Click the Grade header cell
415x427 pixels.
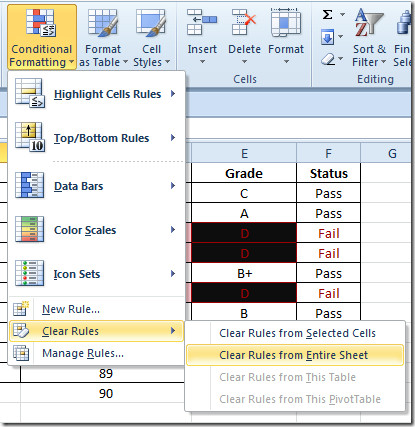click(x=244, y=173)
